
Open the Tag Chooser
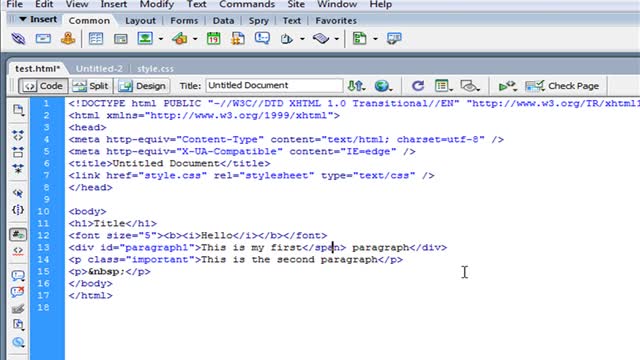click(394, 39)
